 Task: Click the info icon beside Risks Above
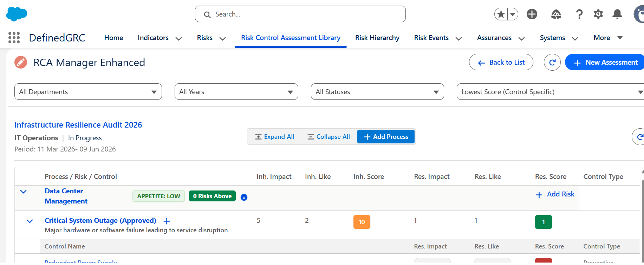(x=244, y=197)
